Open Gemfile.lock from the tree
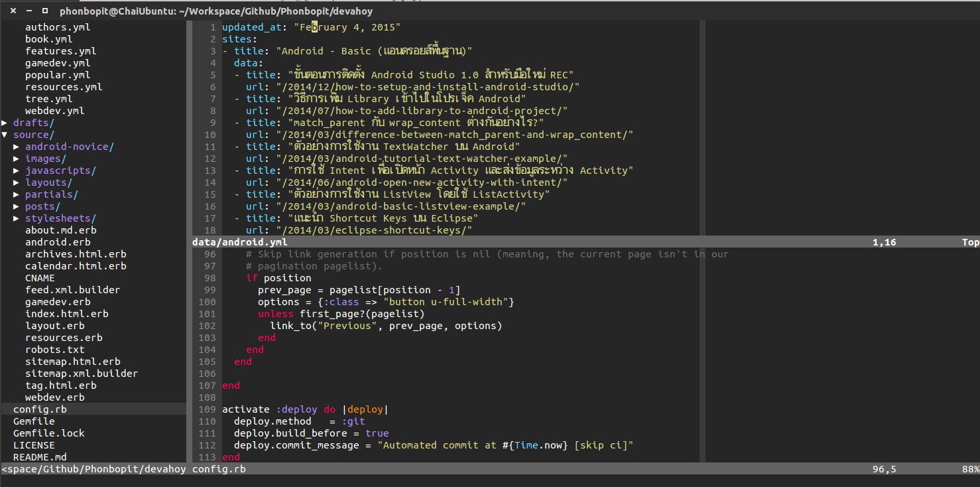Viewport: 980px width, 487px height. (49, 433)
